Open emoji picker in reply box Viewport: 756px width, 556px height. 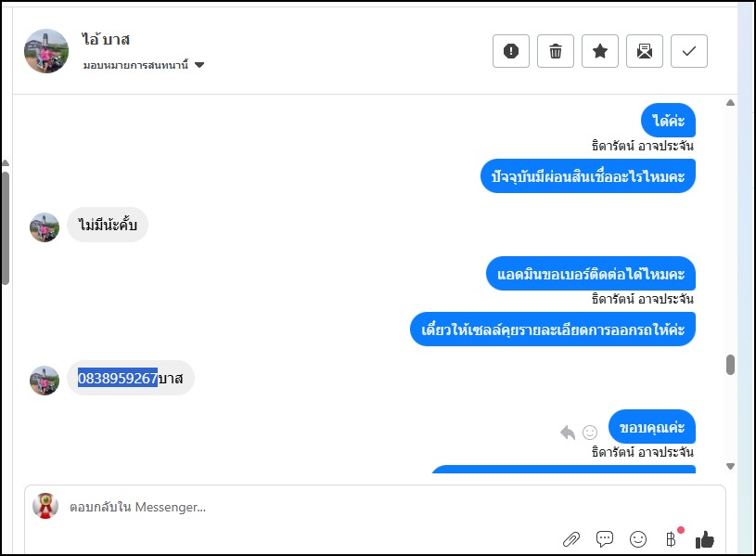coord(638,538)
